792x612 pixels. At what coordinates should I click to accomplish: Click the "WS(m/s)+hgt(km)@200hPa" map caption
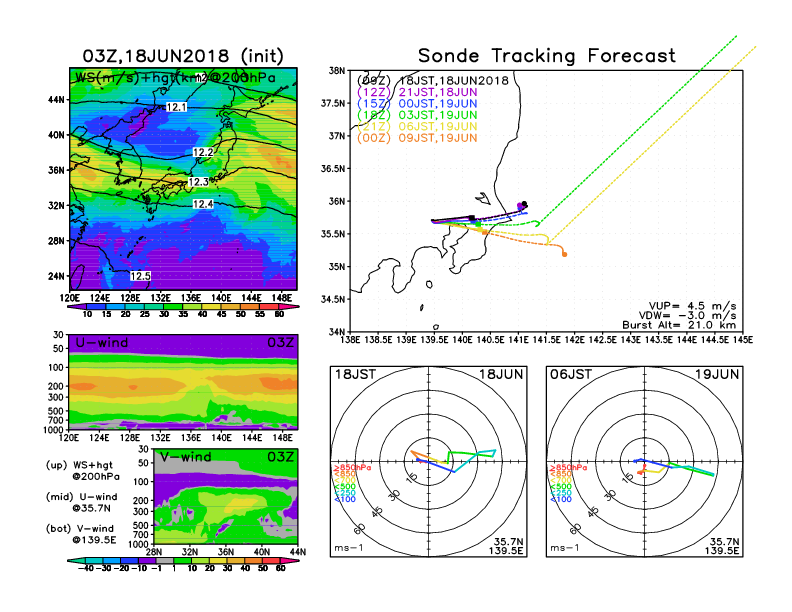pos(175,78)
